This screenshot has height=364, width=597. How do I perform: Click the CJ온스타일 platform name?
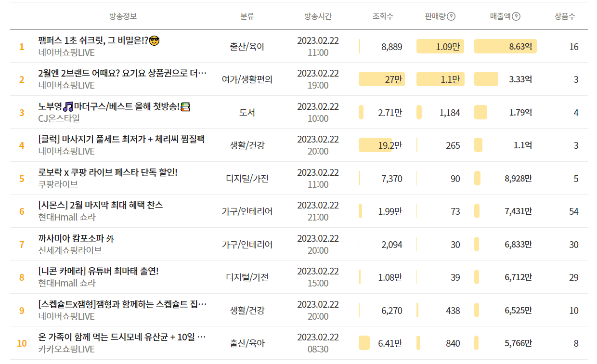59,118
